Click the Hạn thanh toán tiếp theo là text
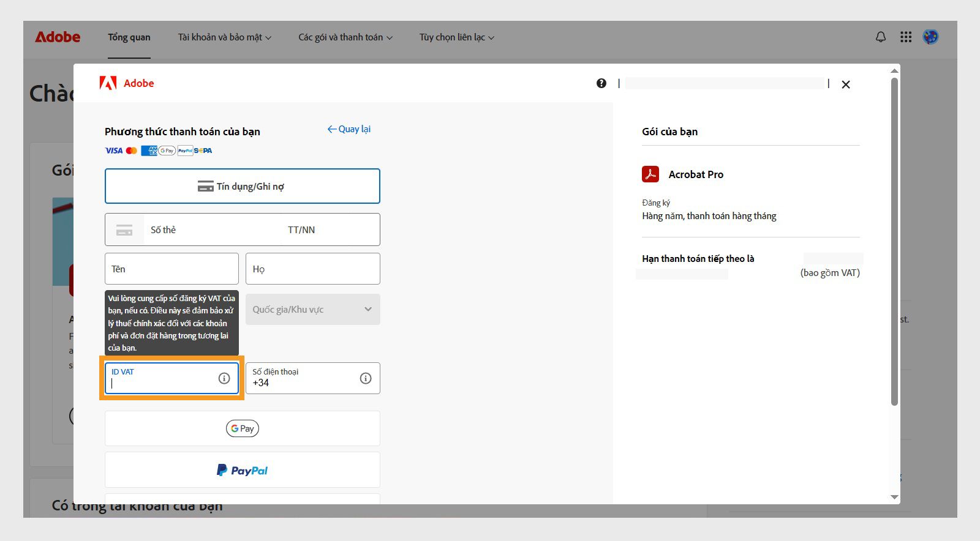 tap(698, 259)
